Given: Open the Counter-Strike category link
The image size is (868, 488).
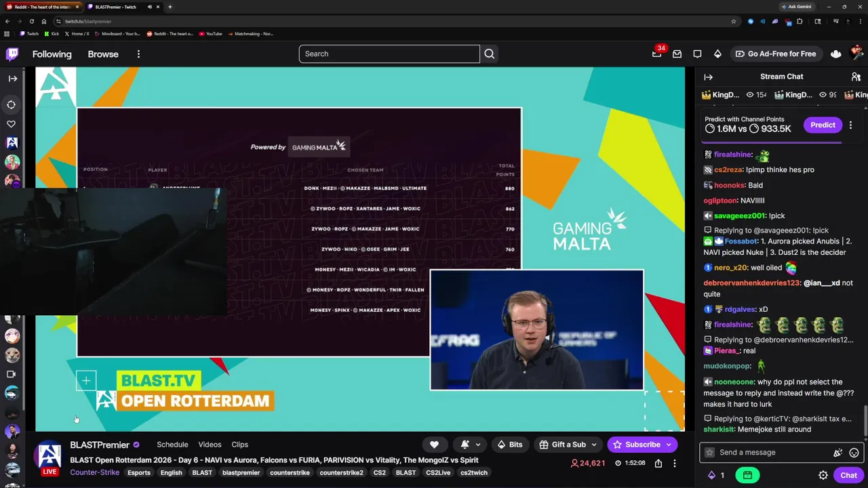Looking at the screenshot, I should [94, 472].
